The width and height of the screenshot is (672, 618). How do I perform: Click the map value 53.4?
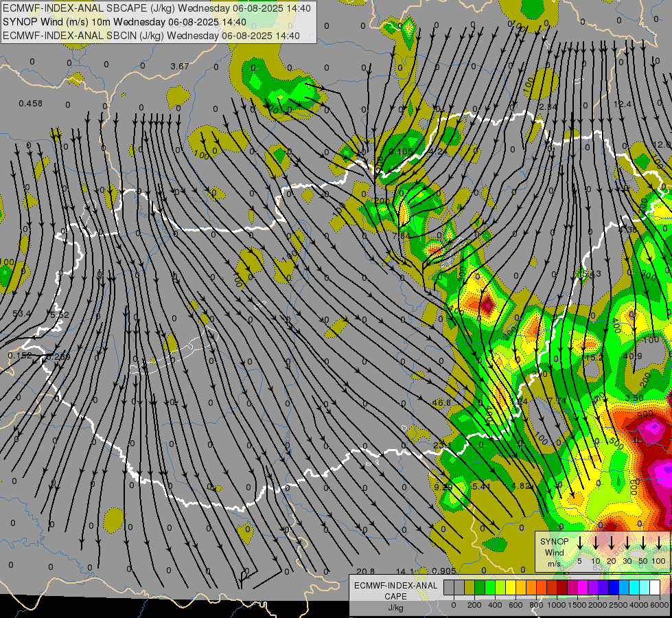(21, 314)
